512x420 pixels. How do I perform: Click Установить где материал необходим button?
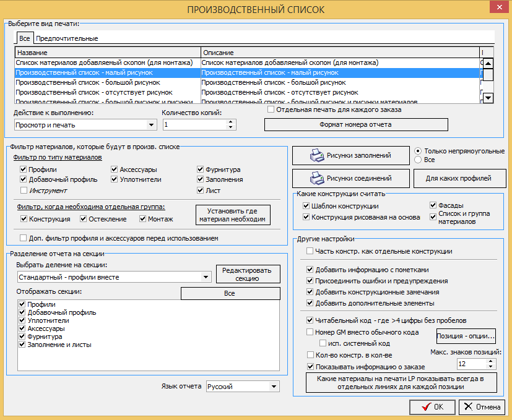233,215
